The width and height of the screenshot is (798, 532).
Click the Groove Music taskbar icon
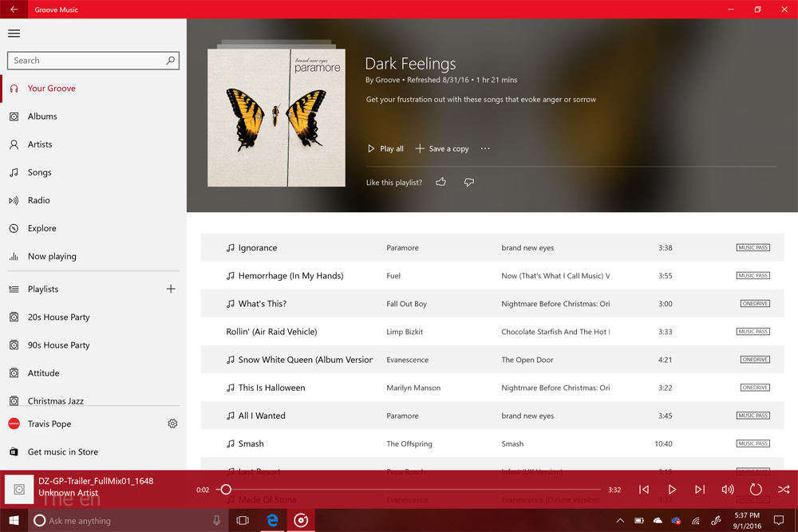point(301,520)
